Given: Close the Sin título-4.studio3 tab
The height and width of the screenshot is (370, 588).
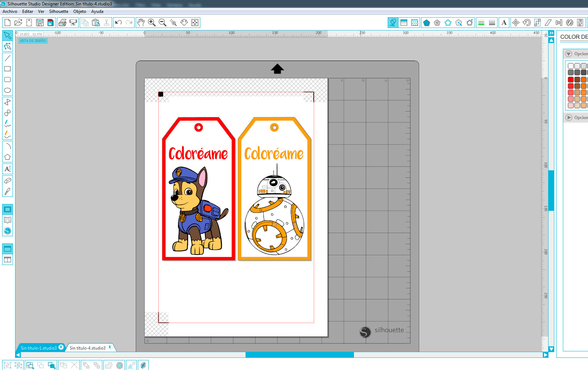Looking at the screenshot, I should point(110,347).
